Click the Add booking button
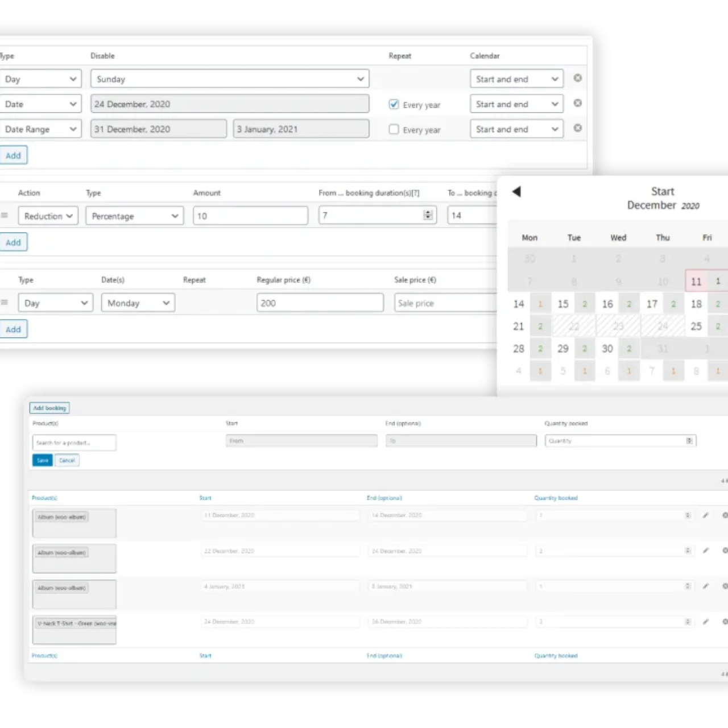Screen dimensions: 728x728 coord(49,408)
